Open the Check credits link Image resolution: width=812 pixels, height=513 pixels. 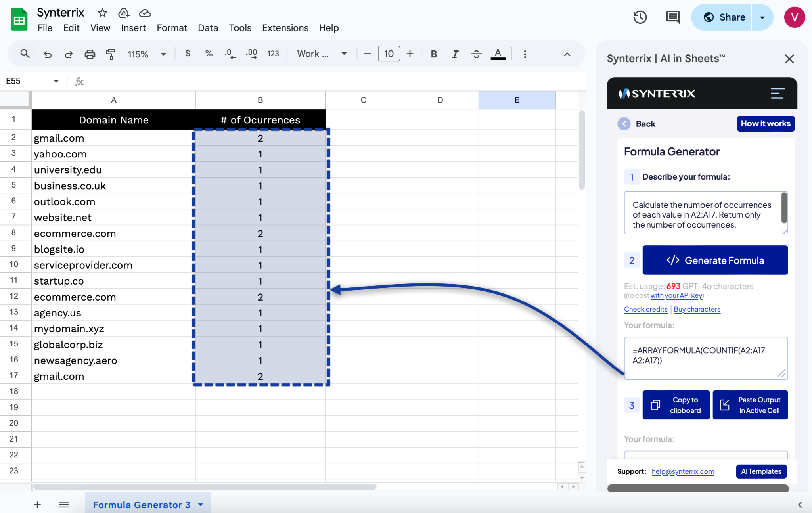[645, 309]
